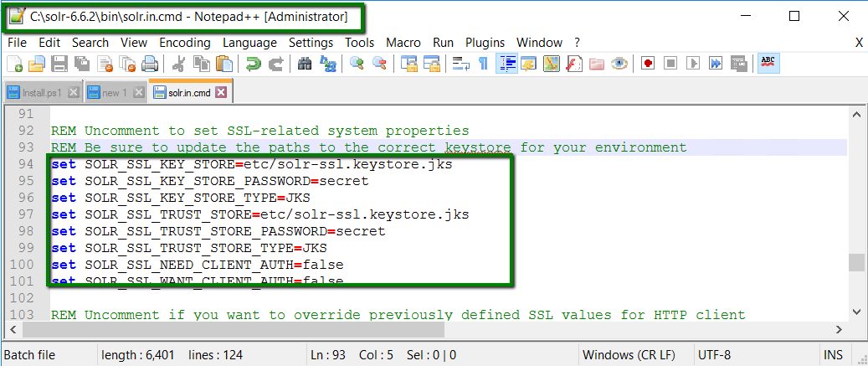Open the View menu
The width and height of the screenshot is (868, 366).
134,43
